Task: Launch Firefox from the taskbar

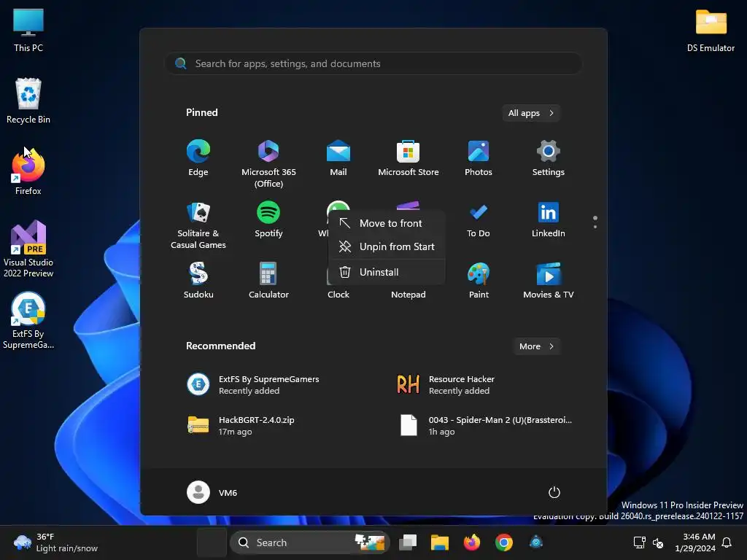Action: [472, 542]
